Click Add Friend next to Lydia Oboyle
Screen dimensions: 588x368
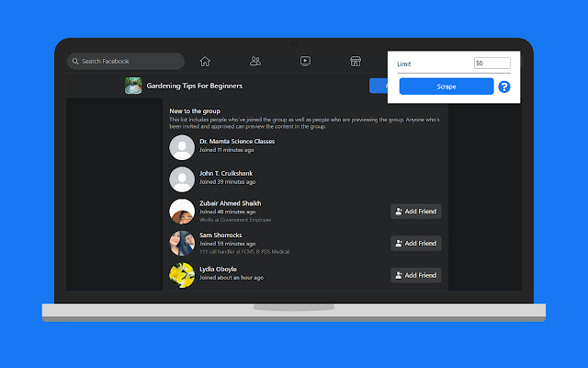click(415, 275)
